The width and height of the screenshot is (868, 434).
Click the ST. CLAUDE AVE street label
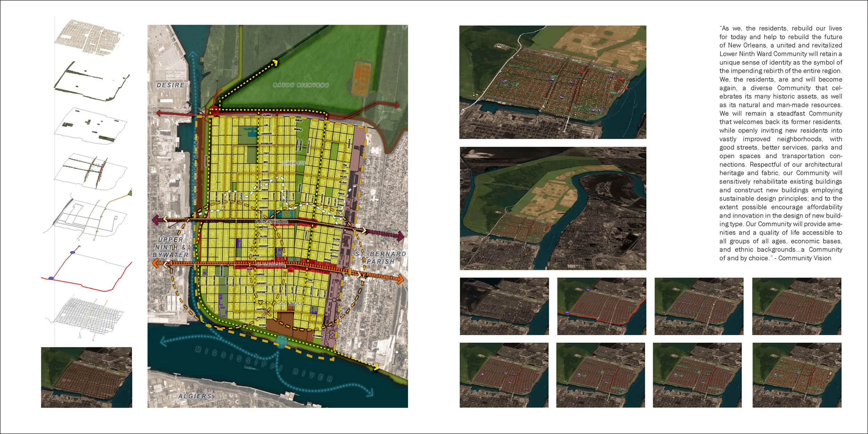click(270, 265)
